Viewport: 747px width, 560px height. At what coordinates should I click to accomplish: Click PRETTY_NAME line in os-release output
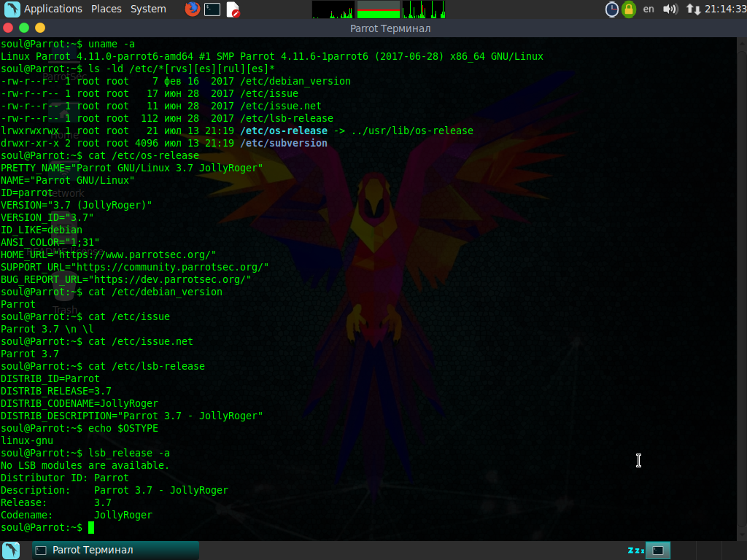132,168
